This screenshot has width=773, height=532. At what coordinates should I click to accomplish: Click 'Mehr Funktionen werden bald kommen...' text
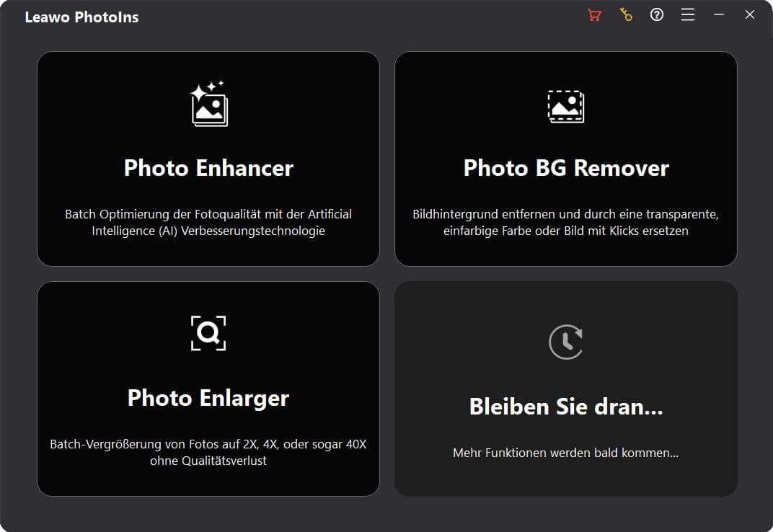tap(566, 453)
